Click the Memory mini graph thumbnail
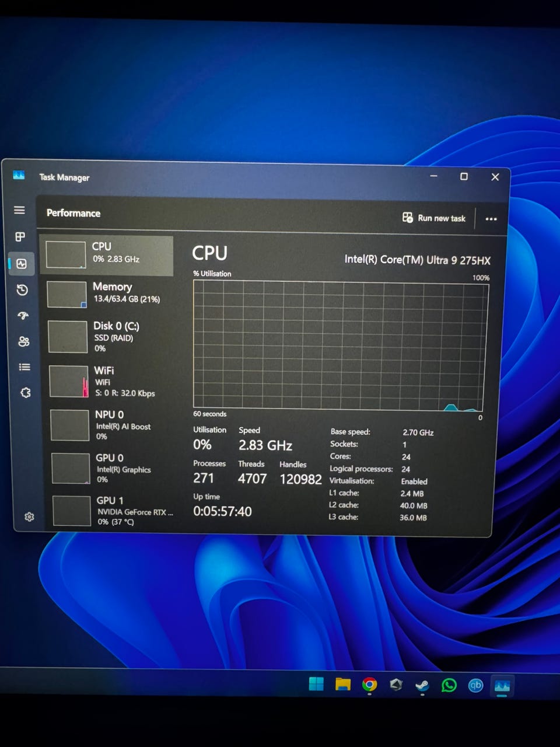This screenshot has height=747, width=560. tap(67, 295)
